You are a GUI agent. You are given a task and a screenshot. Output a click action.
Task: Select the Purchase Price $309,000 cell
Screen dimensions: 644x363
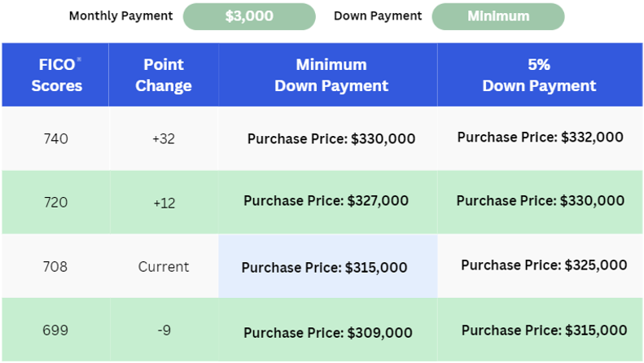(x=327, y=332)
